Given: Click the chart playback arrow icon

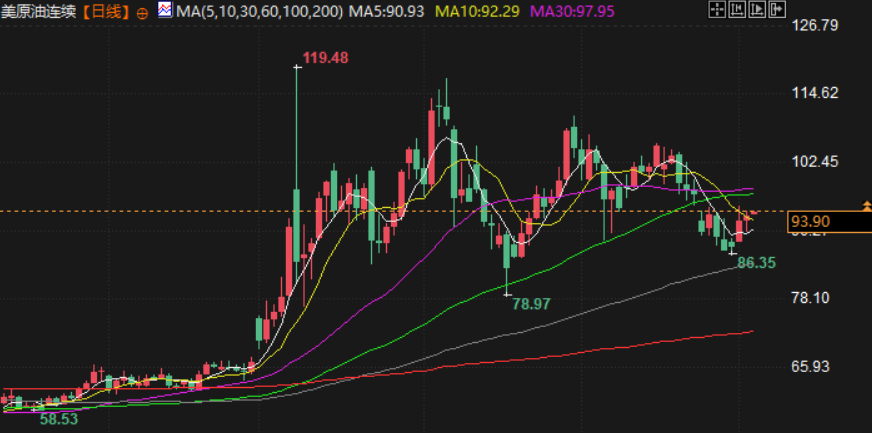Looking at the screenshot, I should coord(756,8).
